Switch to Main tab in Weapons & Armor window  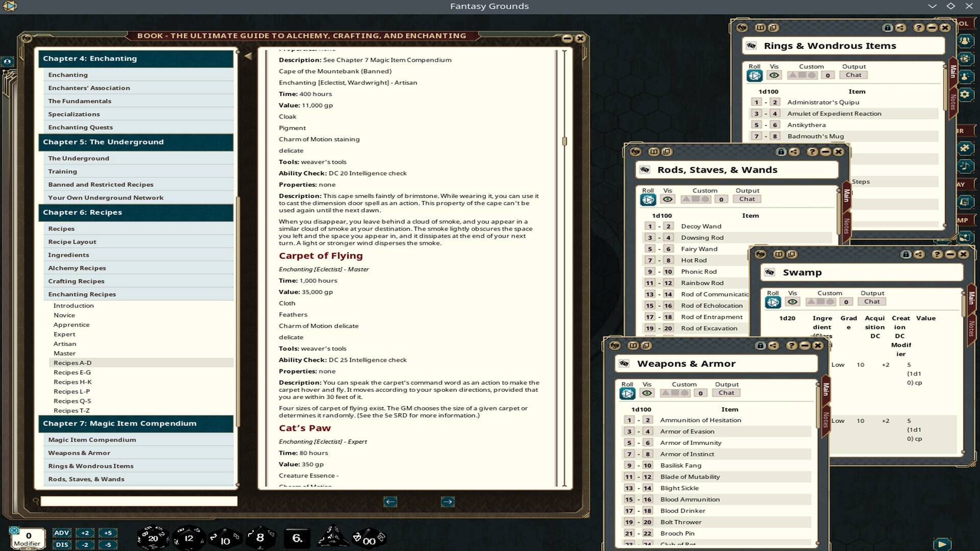(825, 389)
